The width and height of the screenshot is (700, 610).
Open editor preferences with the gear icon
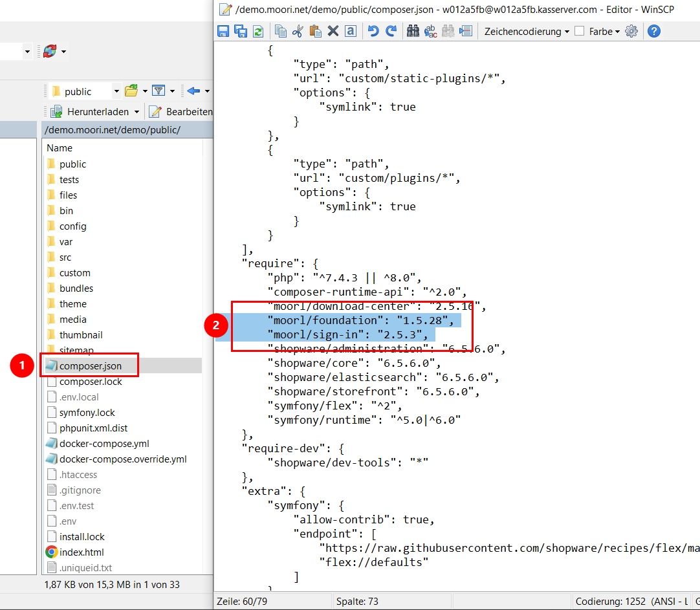click(631, 31)
